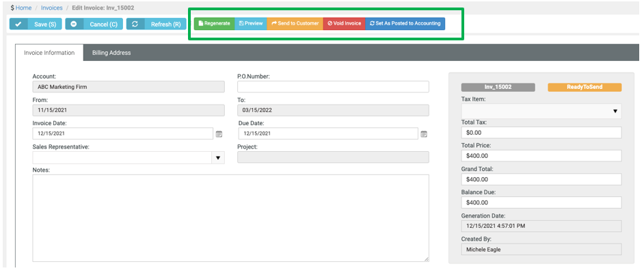The image size is (644, 275).
Task: Click the ReadyToSend status badge
Action: pyautogui.click(x=585, y=88)
